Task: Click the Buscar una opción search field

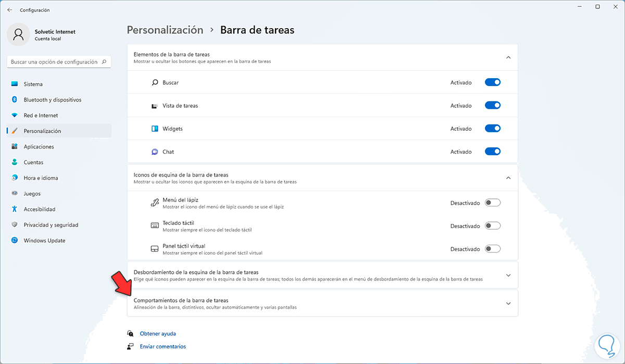Action: pyautogui.click(x=54, y=62)
